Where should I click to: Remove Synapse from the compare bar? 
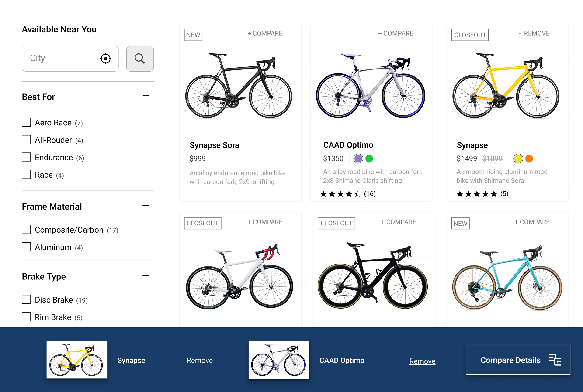(x=200, y=360)
